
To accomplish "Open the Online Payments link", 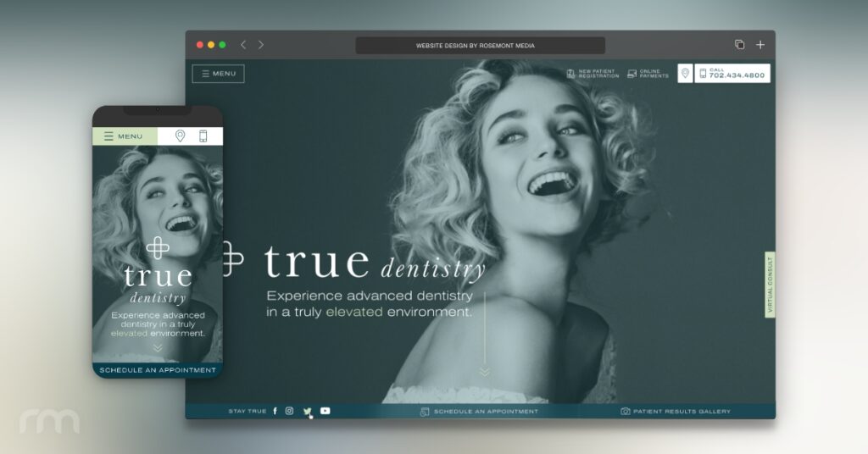I will pos(648,74).
